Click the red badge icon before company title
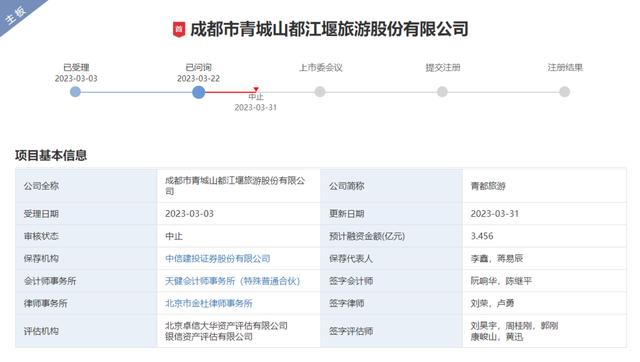This screenshot has width=640, height=362. coord(179,29)
